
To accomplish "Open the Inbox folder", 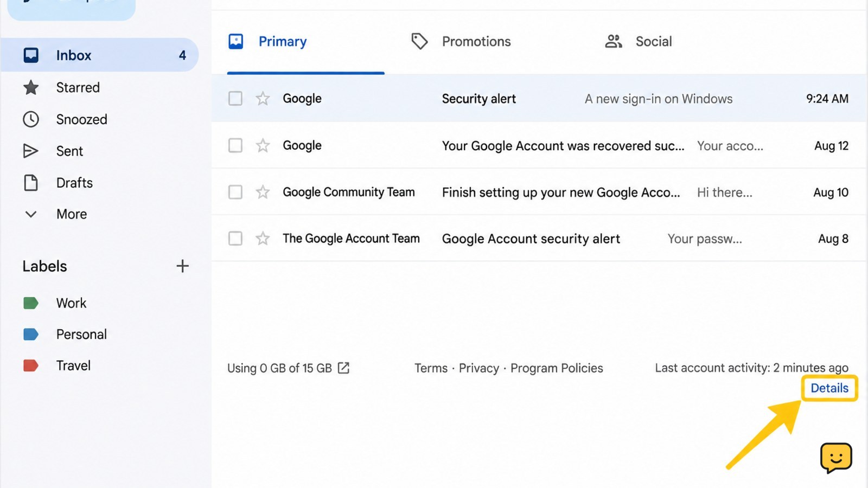I will click(x=99, y=55).
